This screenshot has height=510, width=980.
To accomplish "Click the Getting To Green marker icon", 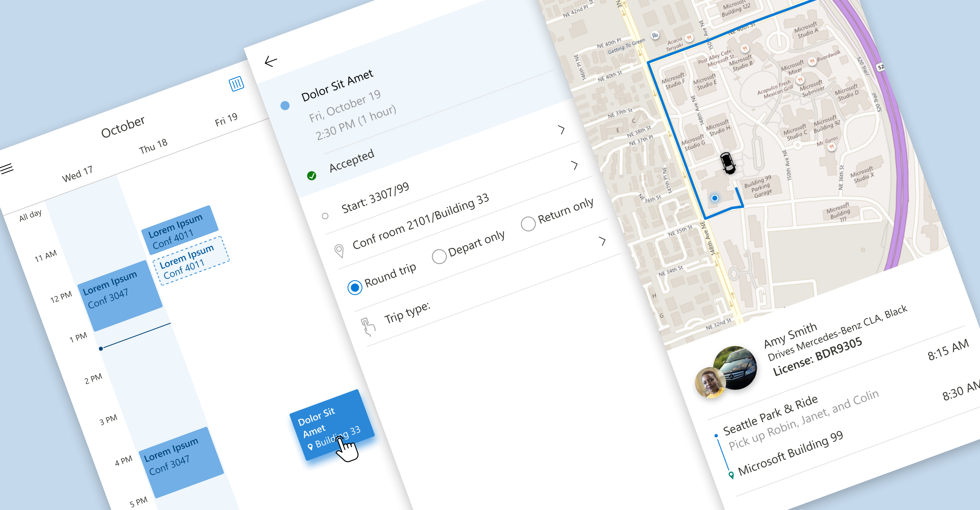I will [x=655, y=35].
